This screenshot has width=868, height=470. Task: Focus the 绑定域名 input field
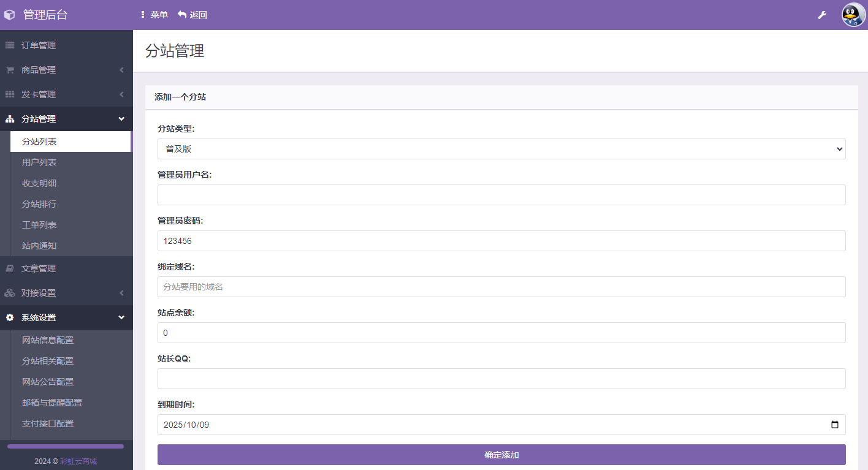[501, 287]
